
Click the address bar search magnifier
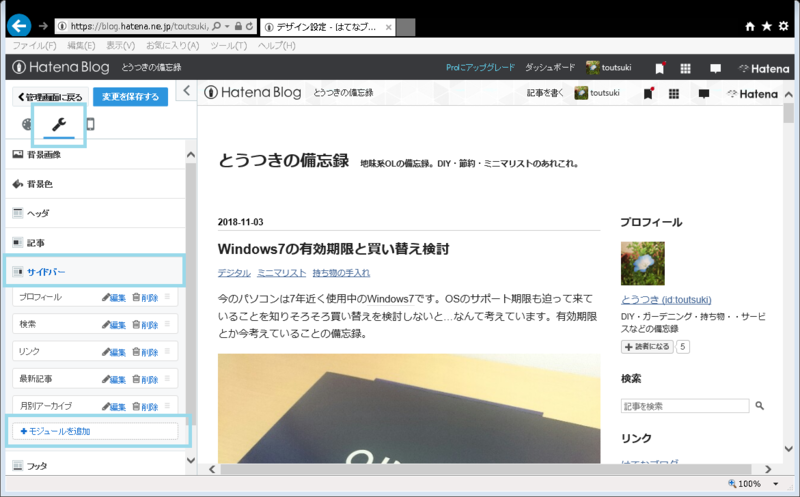(216, 26)
